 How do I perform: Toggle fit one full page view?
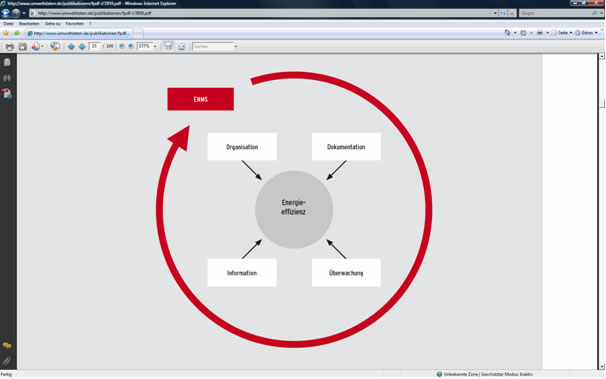coord(181,46)
